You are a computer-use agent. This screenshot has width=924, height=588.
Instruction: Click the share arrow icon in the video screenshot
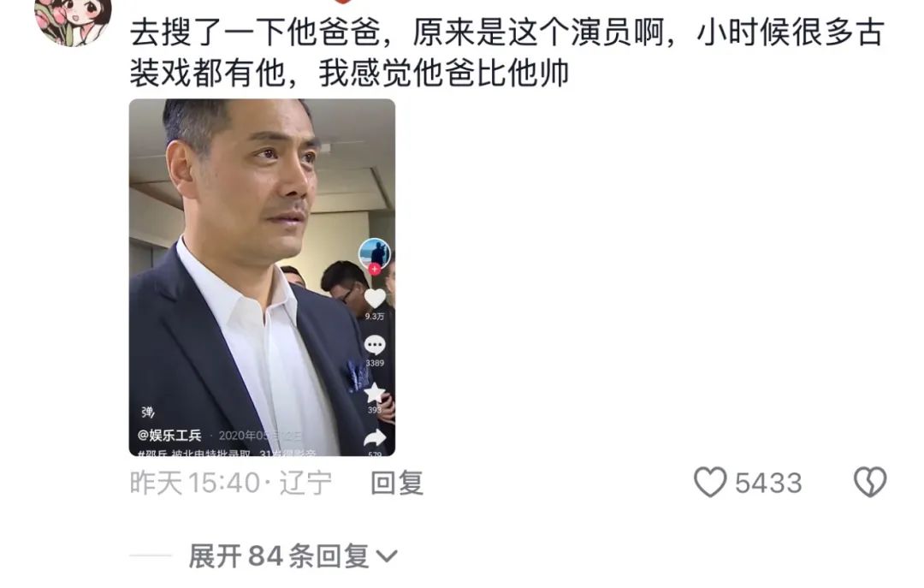(x=374, y=438)
